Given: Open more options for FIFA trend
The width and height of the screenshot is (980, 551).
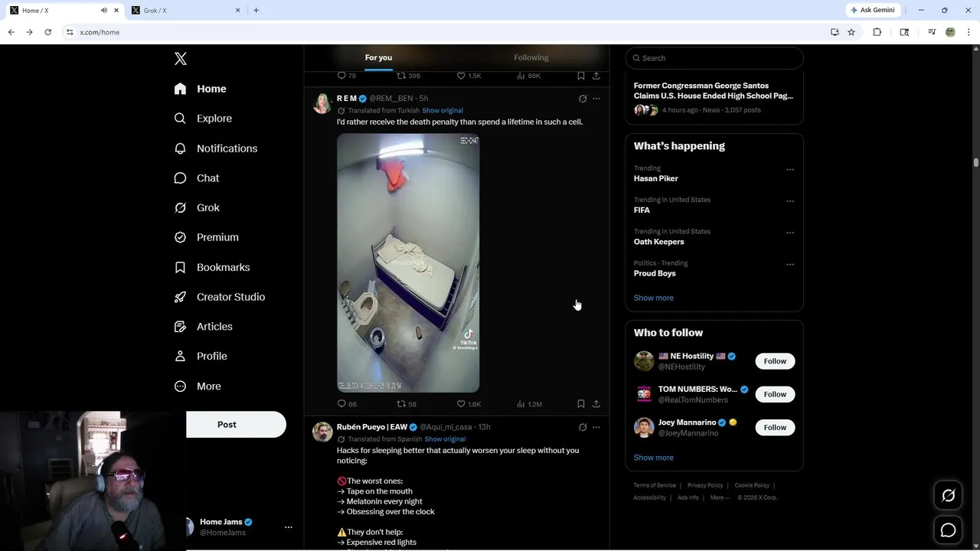Looking at the screenshot, I should tap(790, 201).
